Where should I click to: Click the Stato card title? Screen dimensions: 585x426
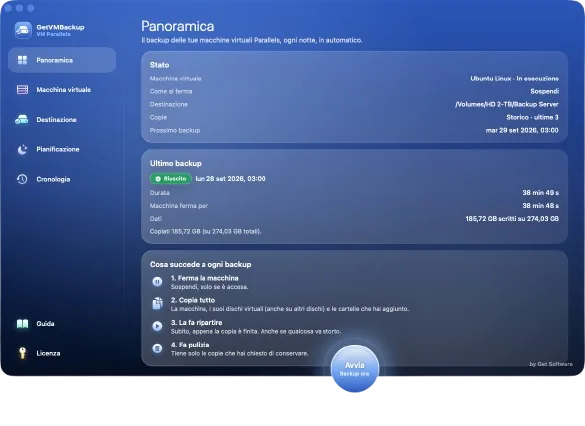[159, 65]
